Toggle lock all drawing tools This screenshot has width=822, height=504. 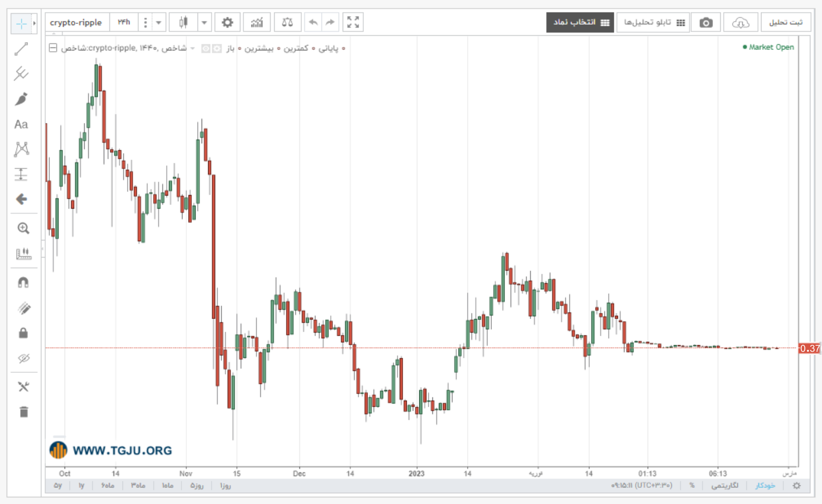(x=23, y=333)
